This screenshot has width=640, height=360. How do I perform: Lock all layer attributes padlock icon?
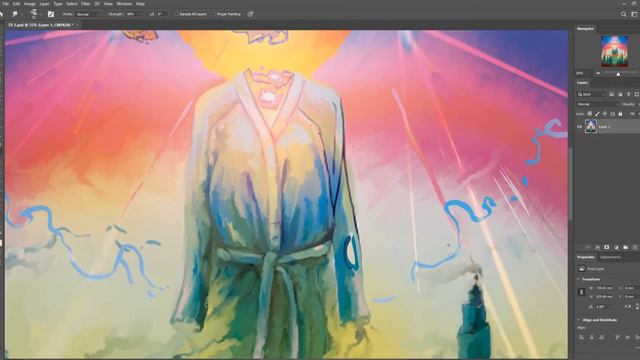point(620,114)
